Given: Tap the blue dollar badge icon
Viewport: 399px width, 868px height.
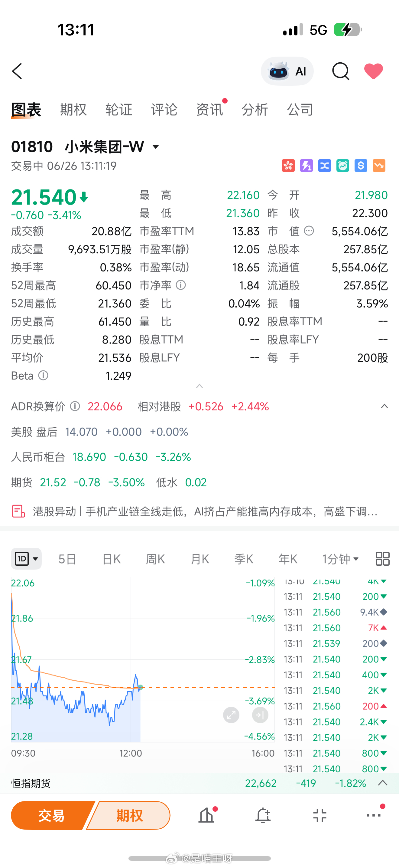Looking at the screenshot, I should (361, 166).
